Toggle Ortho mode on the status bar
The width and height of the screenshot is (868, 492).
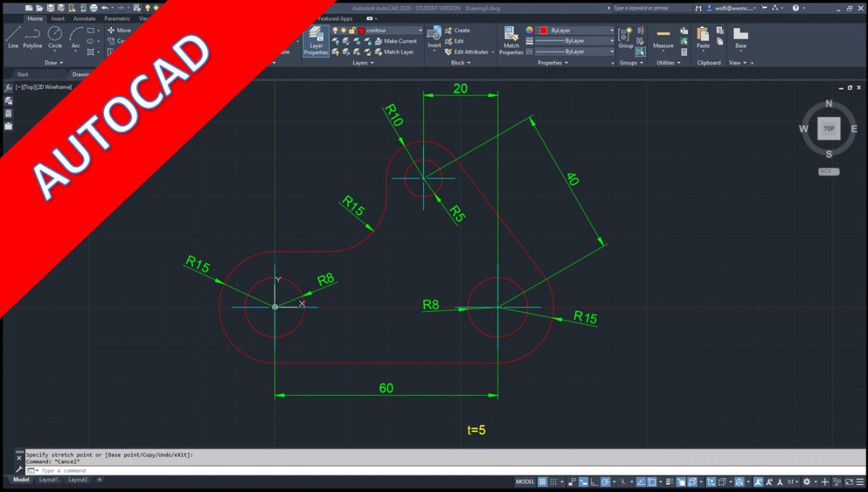point(594,481)
